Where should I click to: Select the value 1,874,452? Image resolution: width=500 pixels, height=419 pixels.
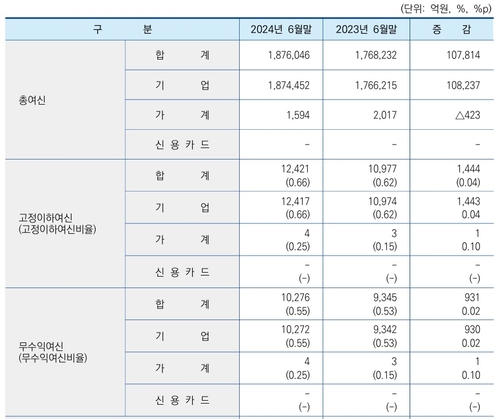[x=289, y=85]
